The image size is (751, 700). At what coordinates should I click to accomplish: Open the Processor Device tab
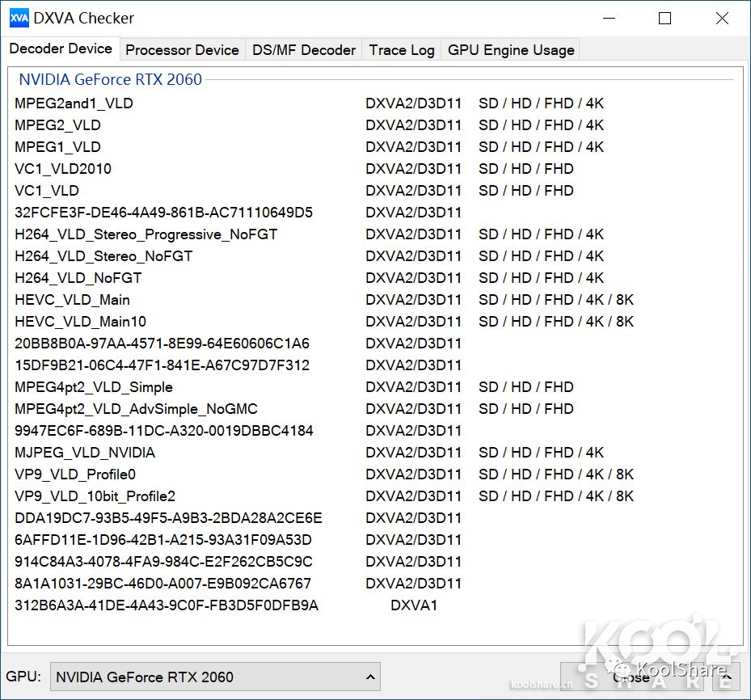[182, 50]
